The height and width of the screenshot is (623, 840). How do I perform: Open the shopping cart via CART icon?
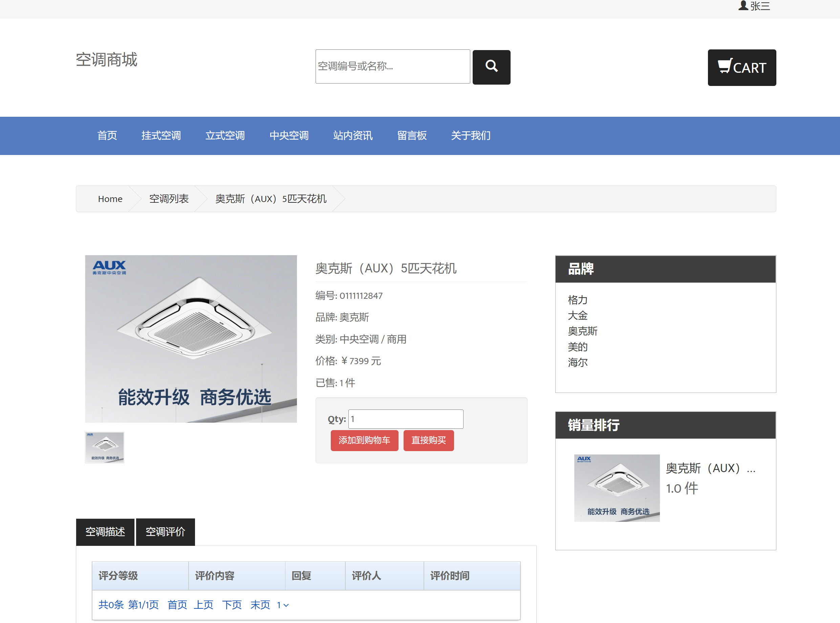pyautogui.click(x=741, y=67)
